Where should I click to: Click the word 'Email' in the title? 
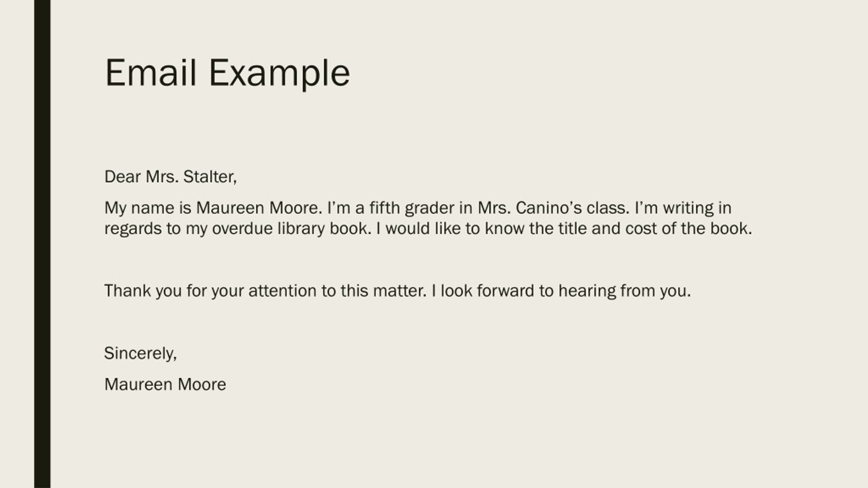click(x=151, y=73)
